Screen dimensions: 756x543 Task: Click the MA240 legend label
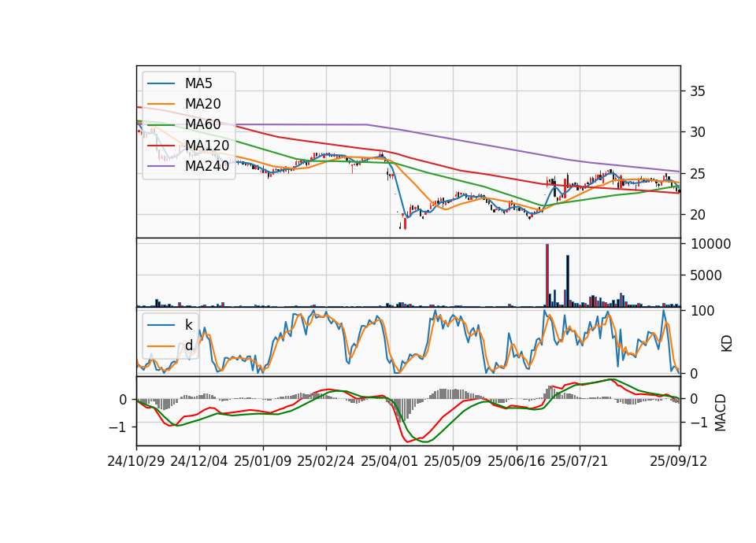pyautogui.click(x=207, y=166)
